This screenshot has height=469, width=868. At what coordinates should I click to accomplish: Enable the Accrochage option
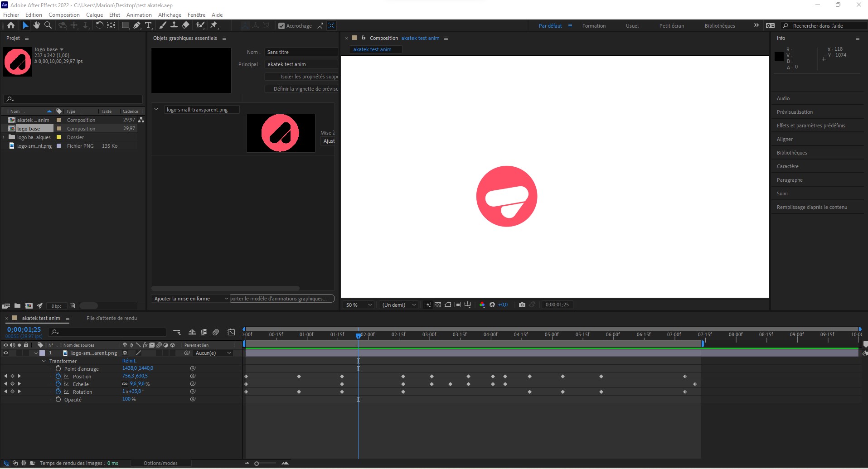[282, 26]
